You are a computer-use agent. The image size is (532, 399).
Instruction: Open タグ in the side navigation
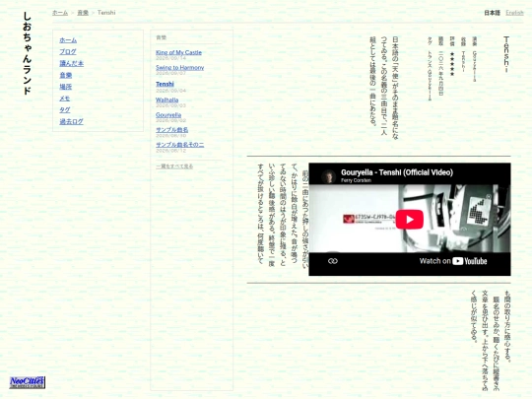65,110
